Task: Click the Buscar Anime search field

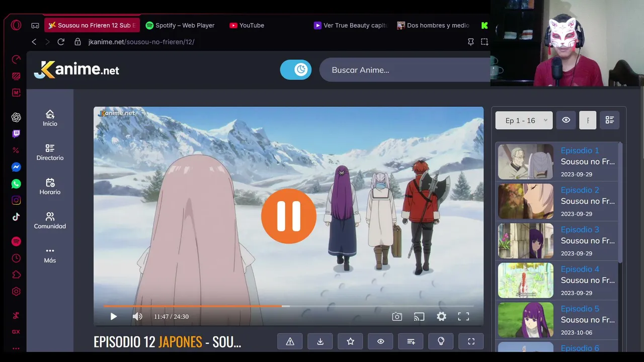Action: coord(405,70)
